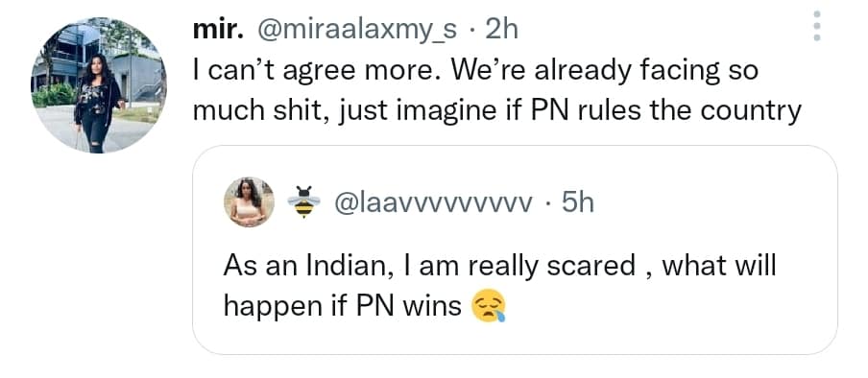Visit the @laavvvvvvvvv handle

coord(432,204)
